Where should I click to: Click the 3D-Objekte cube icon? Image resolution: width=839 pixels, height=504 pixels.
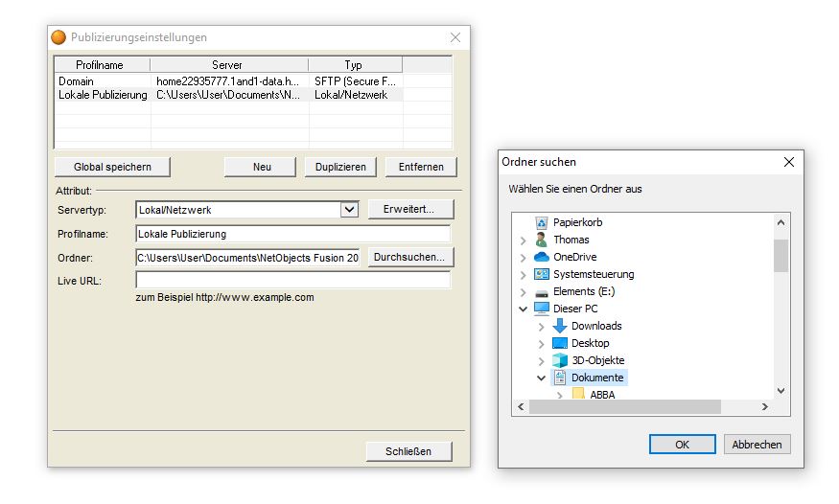(x=560, y=360)
